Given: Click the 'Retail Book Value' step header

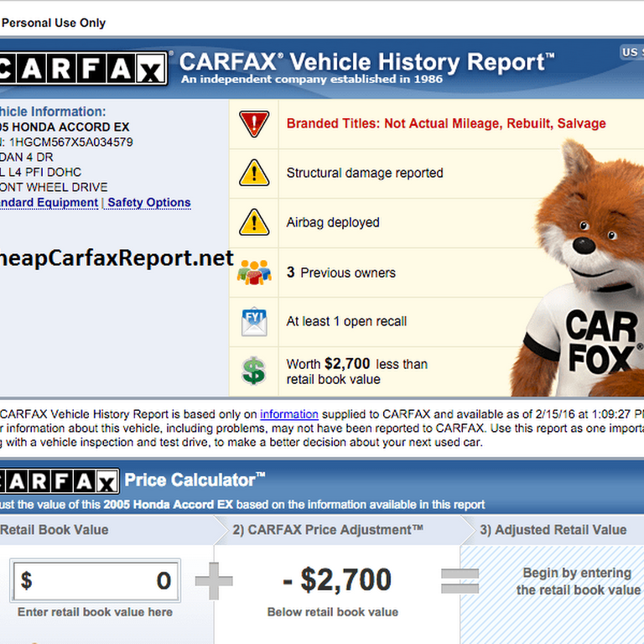Looking at the screenshot, I should (55, 530).
